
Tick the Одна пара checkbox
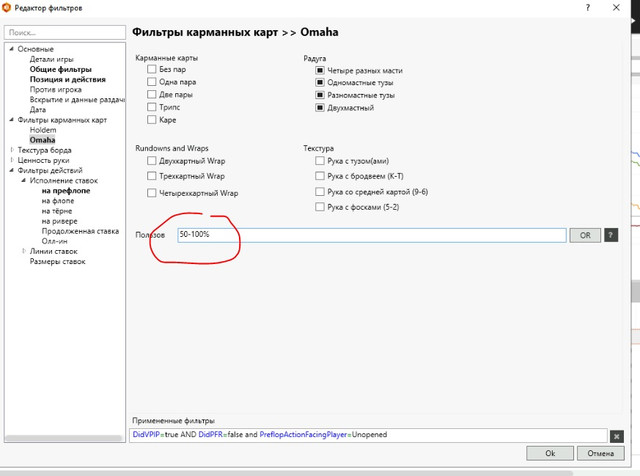(151, 82)
